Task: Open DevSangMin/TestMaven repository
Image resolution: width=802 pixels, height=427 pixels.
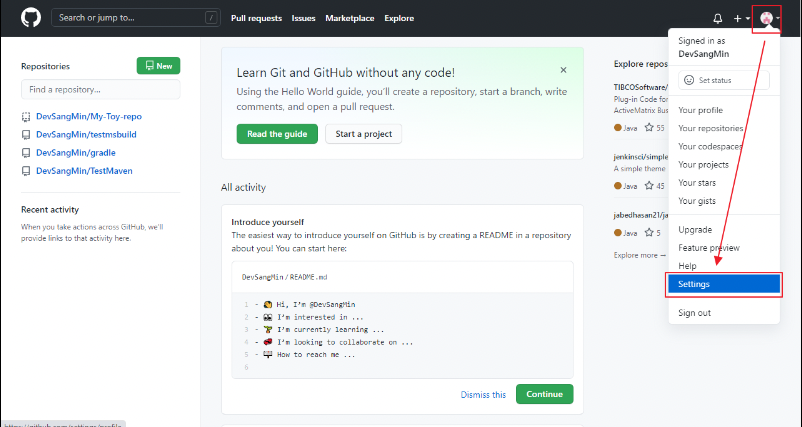Action: click(x=84, y=171)
